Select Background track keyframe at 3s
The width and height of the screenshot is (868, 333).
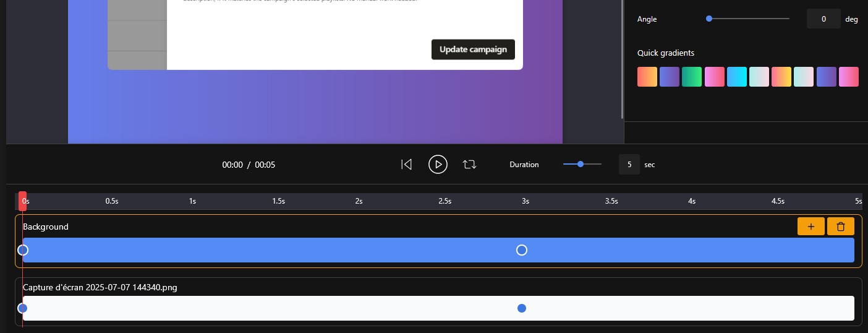click(522, 250)
